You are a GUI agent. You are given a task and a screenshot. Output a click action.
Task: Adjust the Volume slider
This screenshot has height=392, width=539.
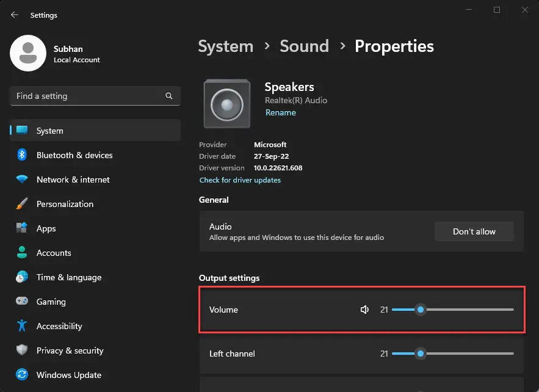tap(420, 310)
